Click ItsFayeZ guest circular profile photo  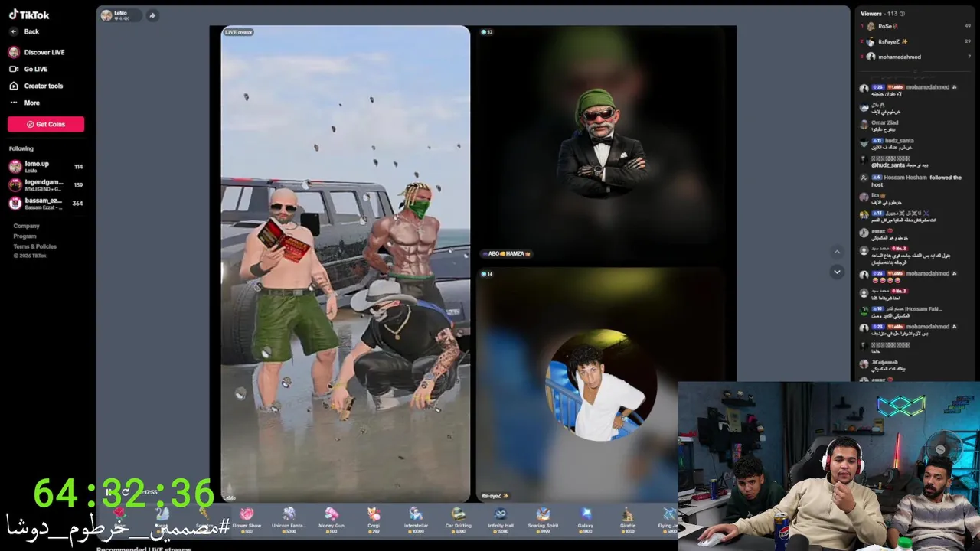point(600,385)
